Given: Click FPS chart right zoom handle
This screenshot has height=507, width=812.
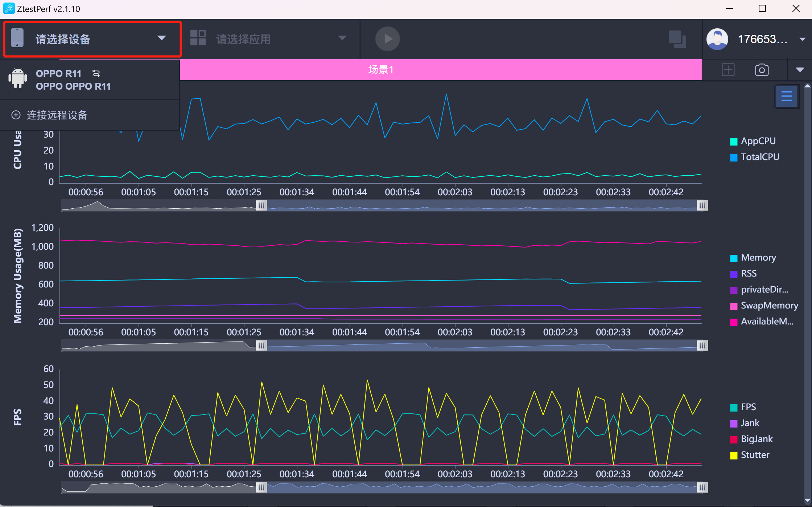Looking at the screenshot, I should [x=702, y=487].
